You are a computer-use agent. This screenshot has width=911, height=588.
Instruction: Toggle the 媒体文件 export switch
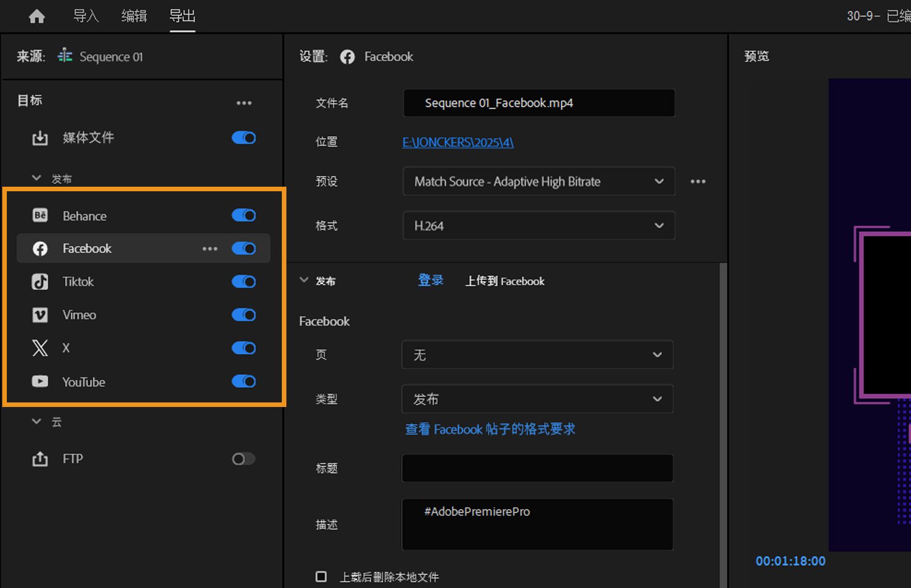(x=244, y=138)
